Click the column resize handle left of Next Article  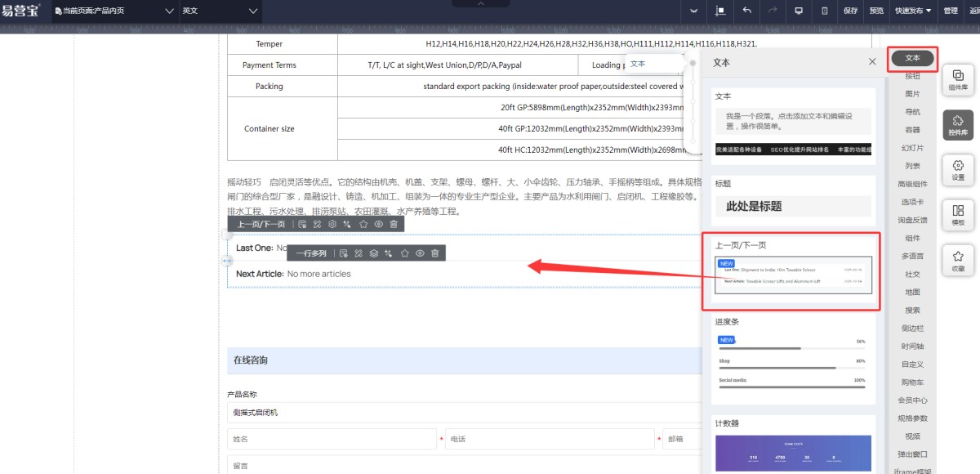228,261
